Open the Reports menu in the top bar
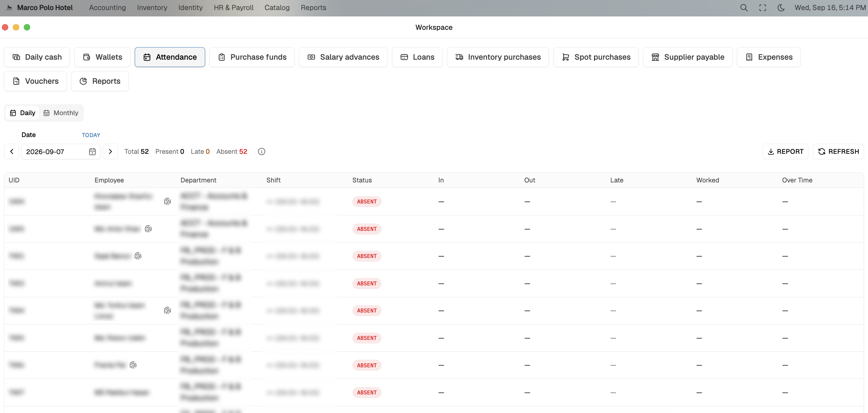Viewport: 868px width, 413px height. pyautogui.click(x=313, y=7)
